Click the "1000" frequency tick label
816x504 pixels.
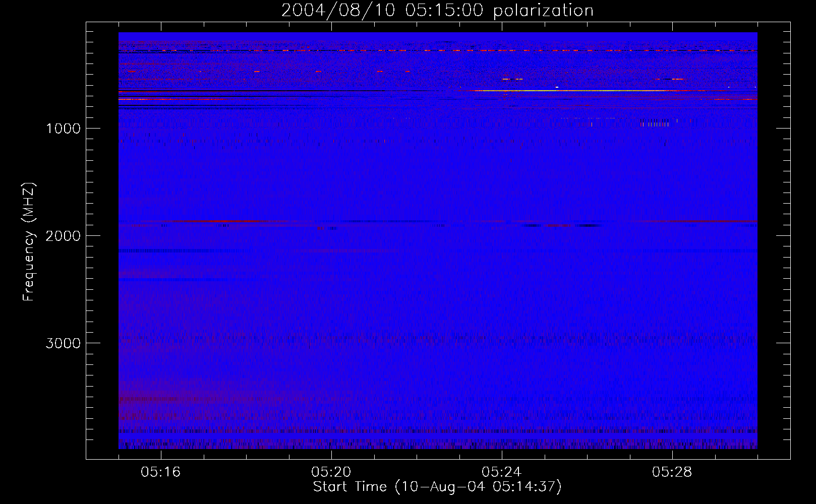tap(63, 129)
